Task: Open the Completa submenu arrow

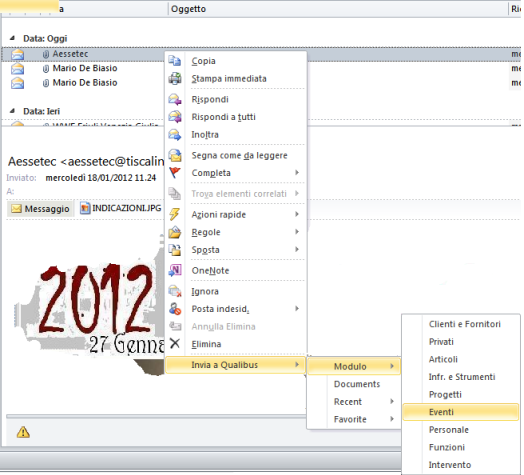Action: click(297, 172)
